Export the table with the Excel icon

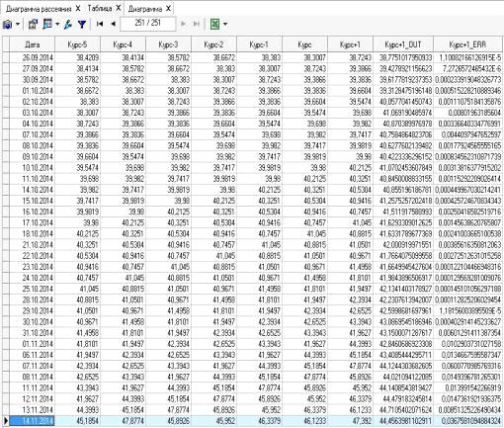215,24
